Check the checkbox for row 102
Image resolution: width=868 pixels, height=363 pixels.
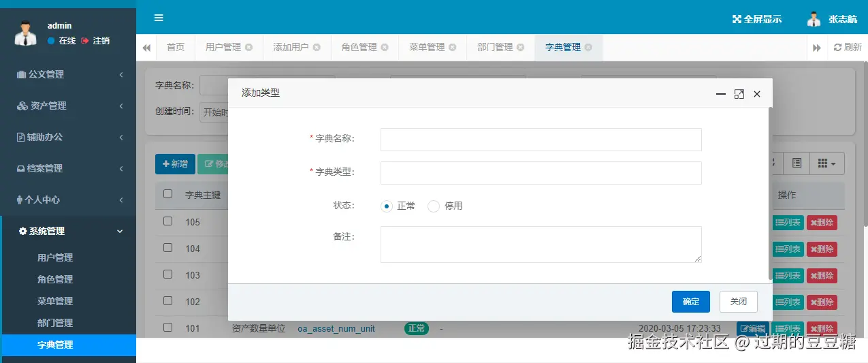click(168, 301)
